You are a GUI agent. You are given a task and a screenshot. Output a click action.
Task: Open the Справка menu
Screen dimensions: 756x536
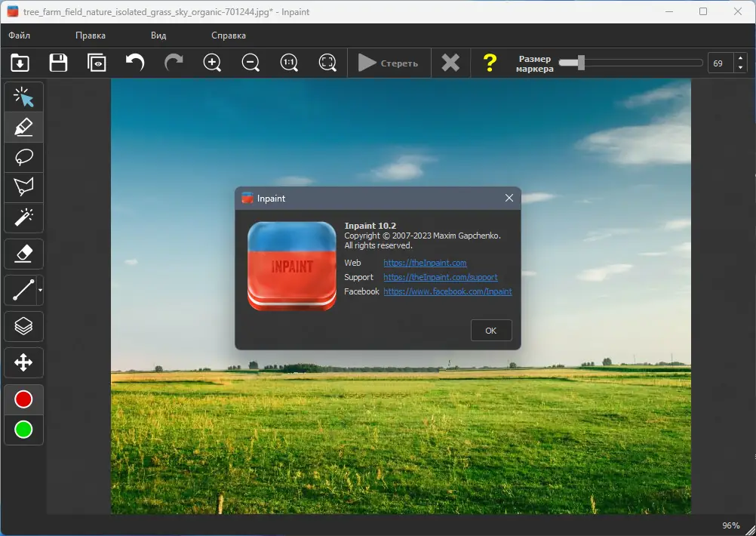[x=229, y=35]
